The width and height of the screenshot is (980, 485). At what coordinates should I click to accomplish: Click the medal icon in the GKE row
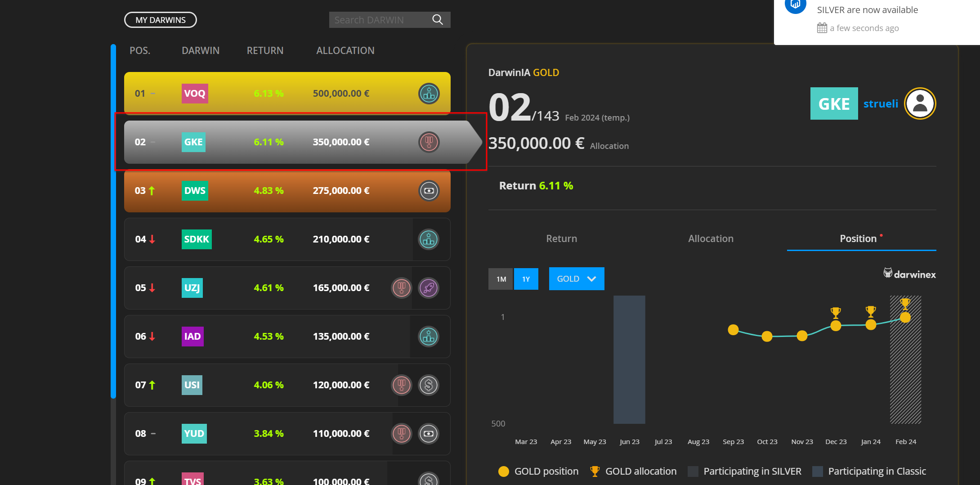[429, 142]
